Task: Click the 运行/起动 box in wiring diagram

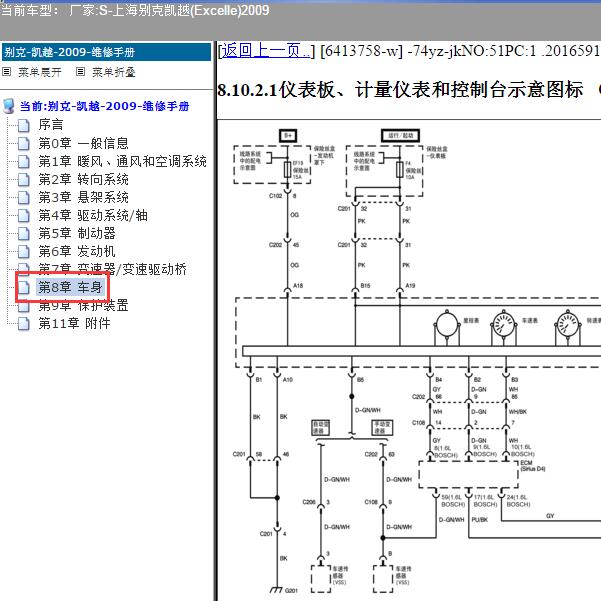Action: [401, 136]
